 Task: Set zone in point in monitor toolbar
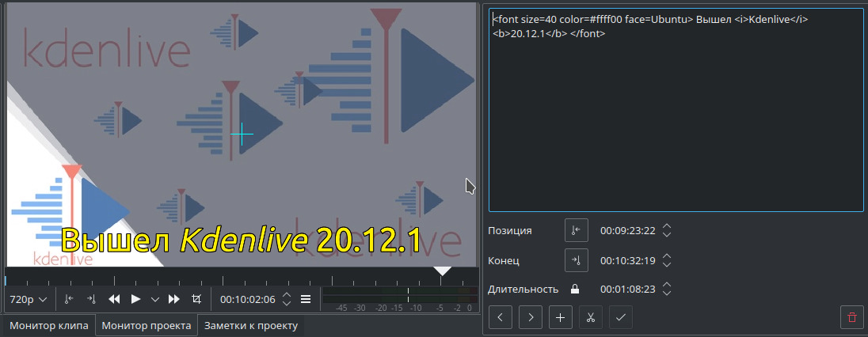[x=69, y=299]
